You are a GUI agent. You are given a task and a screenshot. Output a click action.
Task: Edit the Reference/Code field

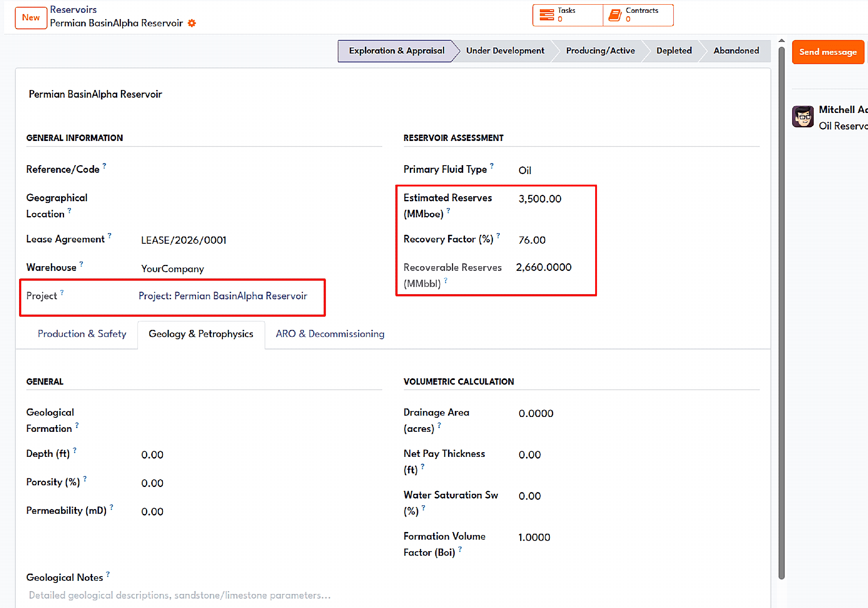click(261, 170)
